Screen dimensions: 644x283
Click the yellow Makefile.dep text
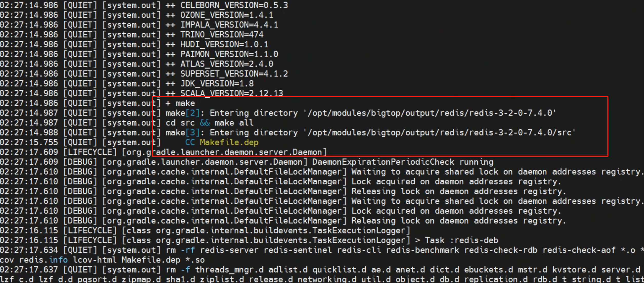(229, 142)
